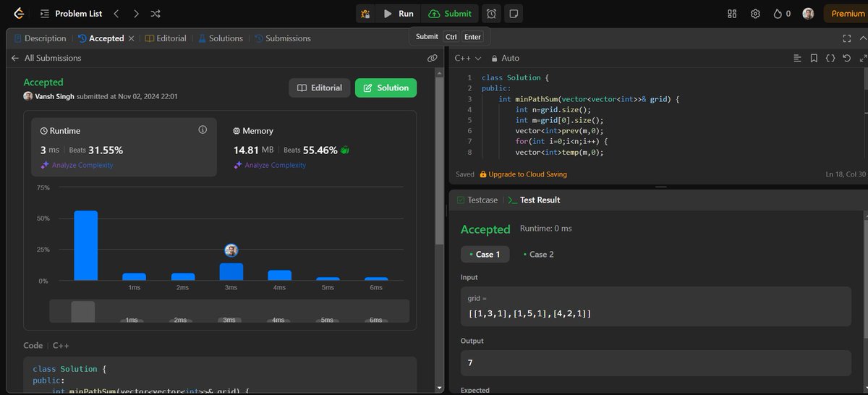
Task: Open the notes sticky icon
Action: point(513,13)
